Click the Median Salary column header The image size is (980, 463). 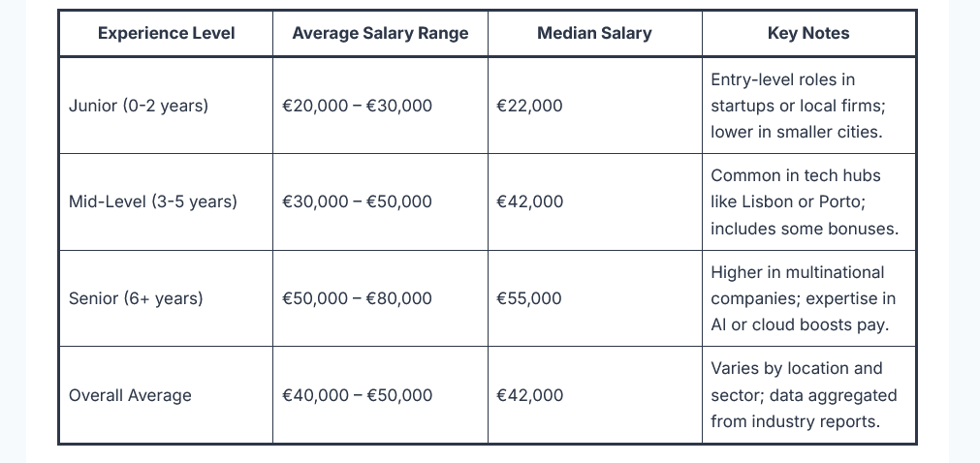pyautogui.click(x=594, y=33)
